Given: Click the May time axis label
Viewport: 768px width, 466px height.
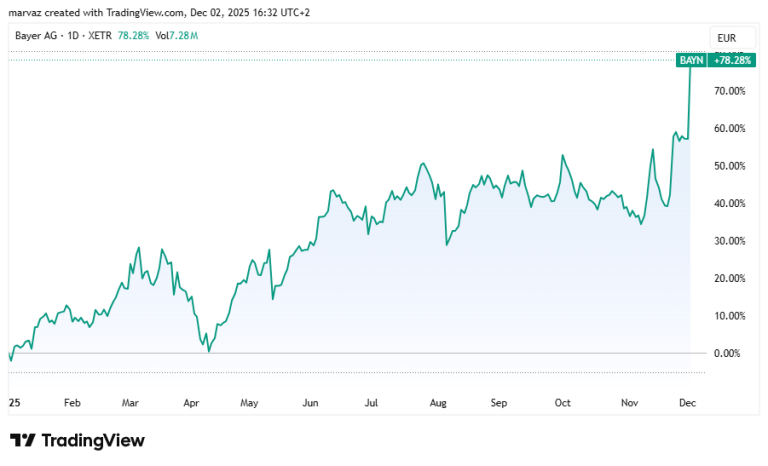Looking at the screenshot, I should click(x=249, y=403).
